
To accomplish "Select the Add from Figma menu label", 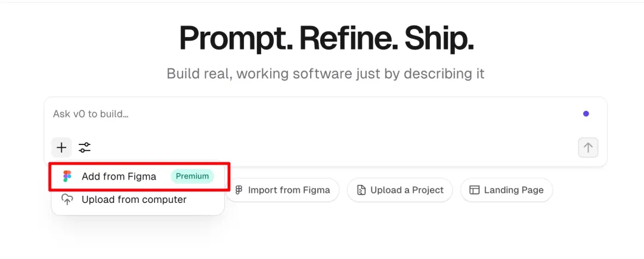I will coord(119,176).
